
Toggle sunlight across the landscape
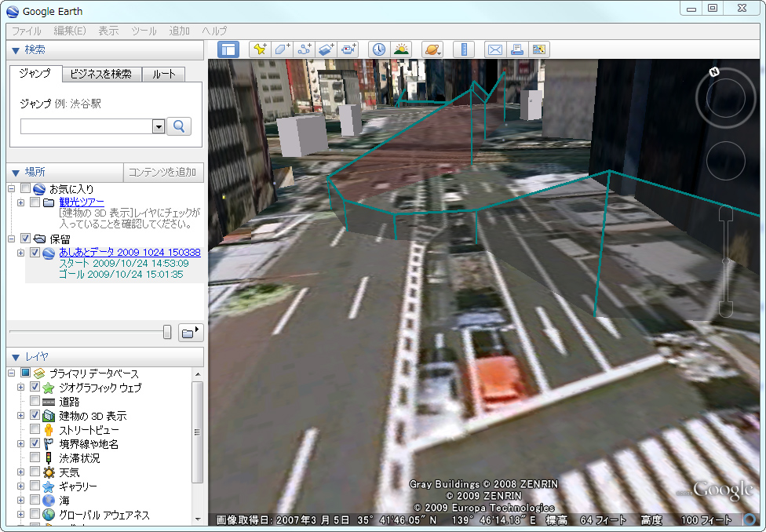(x=401, y=49)
